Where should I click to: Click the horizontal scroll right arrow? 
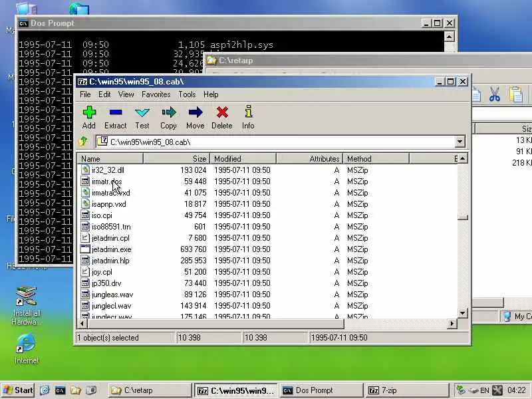pos(452,324)
